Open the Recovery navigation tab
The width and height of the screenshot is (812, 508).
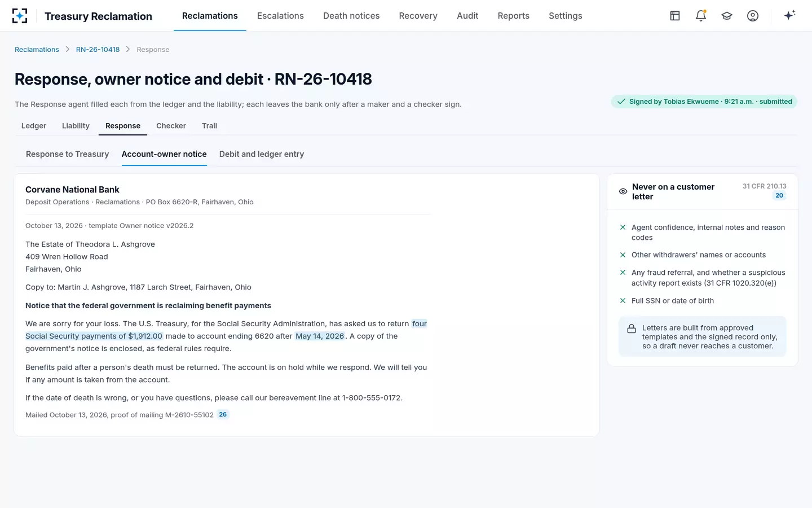pos(418,16)
